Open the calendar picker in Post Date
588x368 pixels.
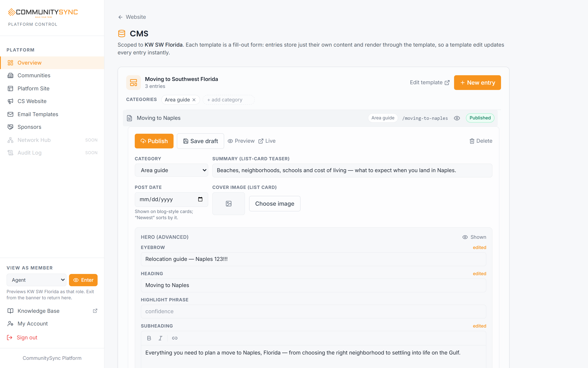200,199
